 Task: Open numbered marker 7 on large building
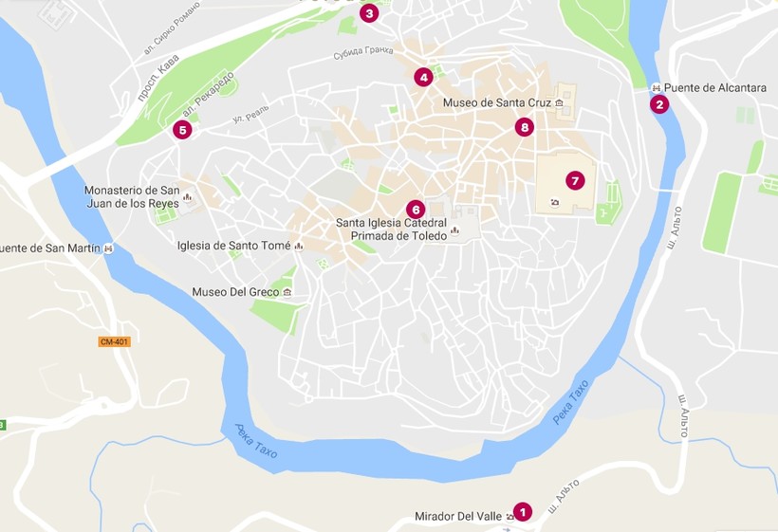pyautogui.click(x=575, y=180)
